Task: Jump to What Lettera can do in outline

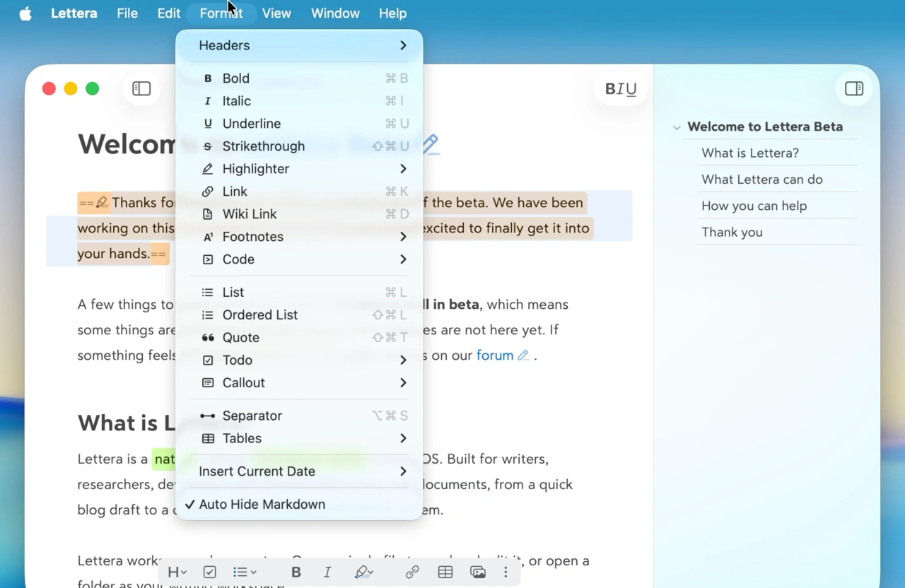Action: 762,180
